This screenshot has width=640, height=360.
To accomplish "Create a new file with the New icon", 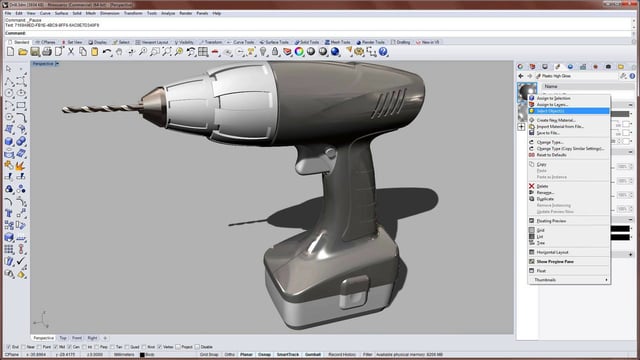I will (x=11, y=51).
